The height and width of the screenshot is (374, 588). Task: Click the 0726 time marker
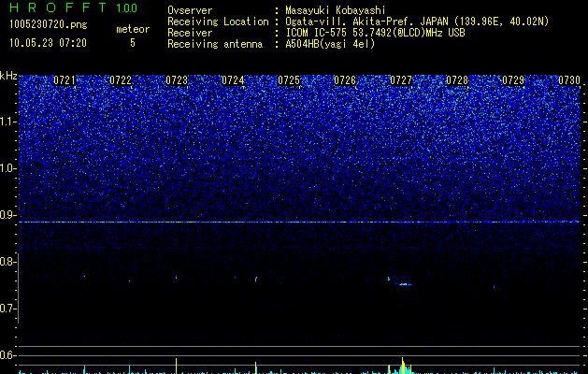pyautogui.click(x=345, y=80)
